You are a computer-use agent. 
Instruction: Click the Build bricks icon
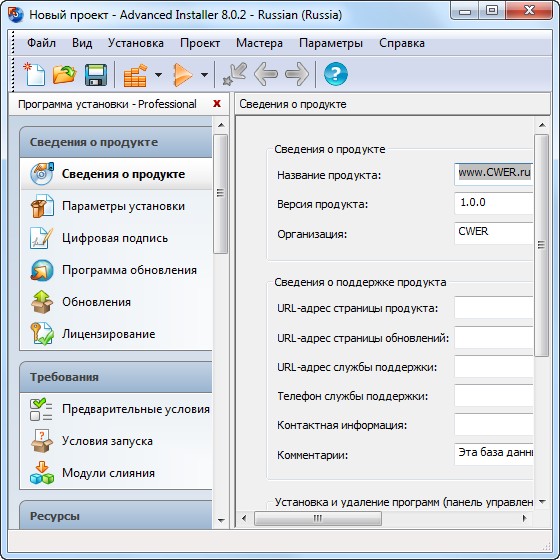[135, 75]
